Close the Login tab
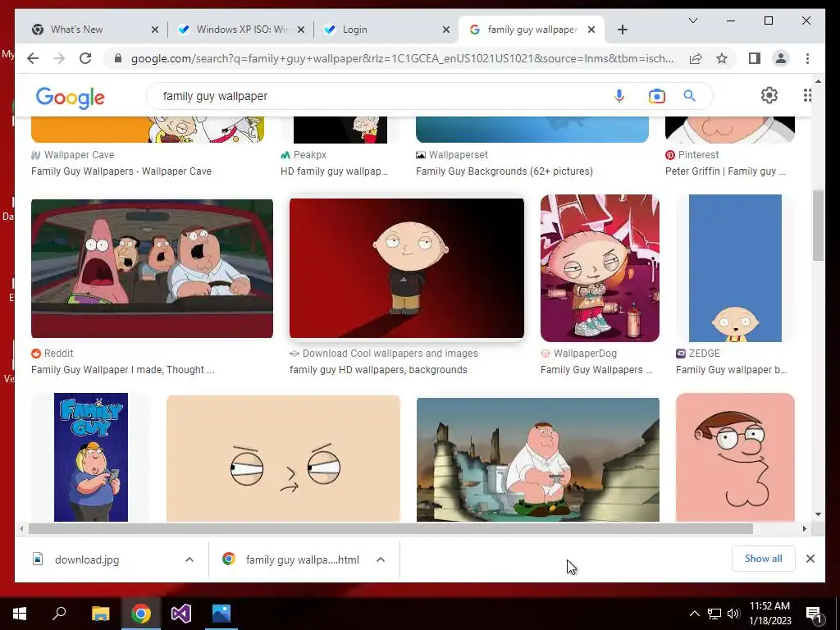 tap(446, 30)
